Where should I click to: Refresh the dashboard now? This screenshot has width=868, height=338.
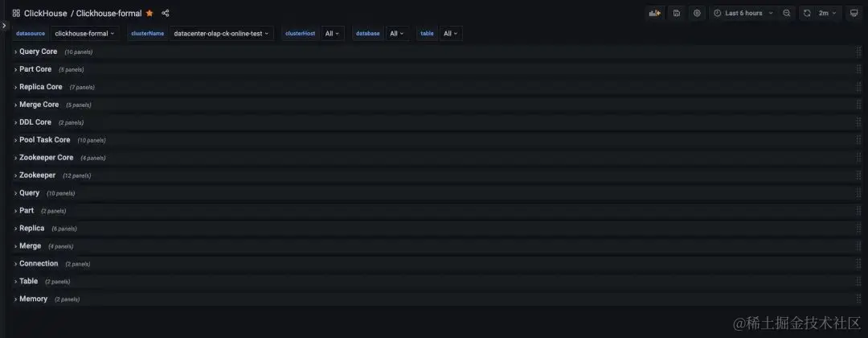[807, 13]
